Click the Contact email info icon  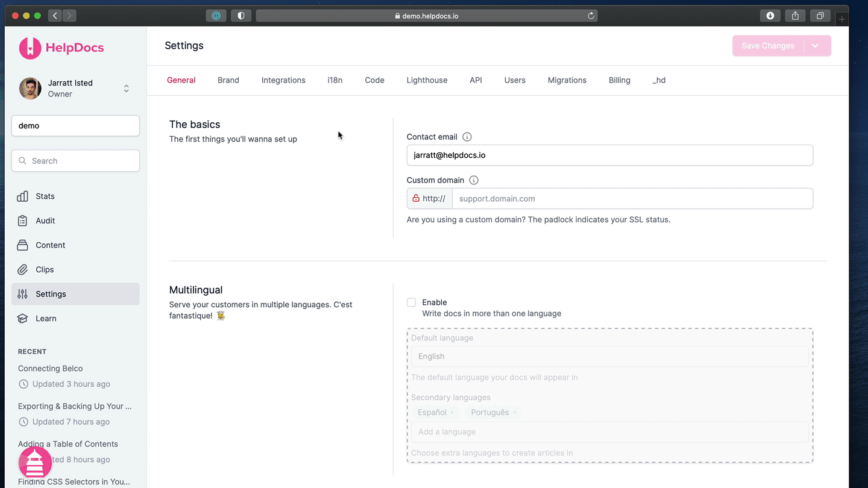[467, 137]
